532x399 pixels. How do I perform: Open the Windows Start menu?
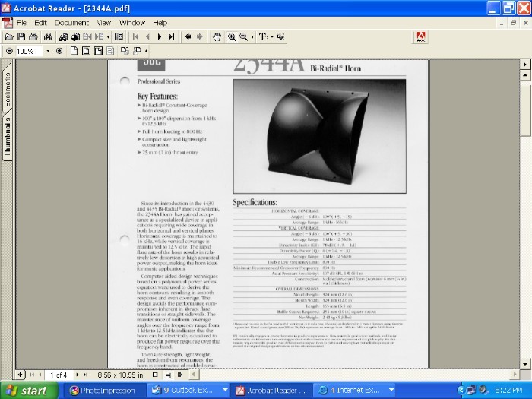(29, 391)
